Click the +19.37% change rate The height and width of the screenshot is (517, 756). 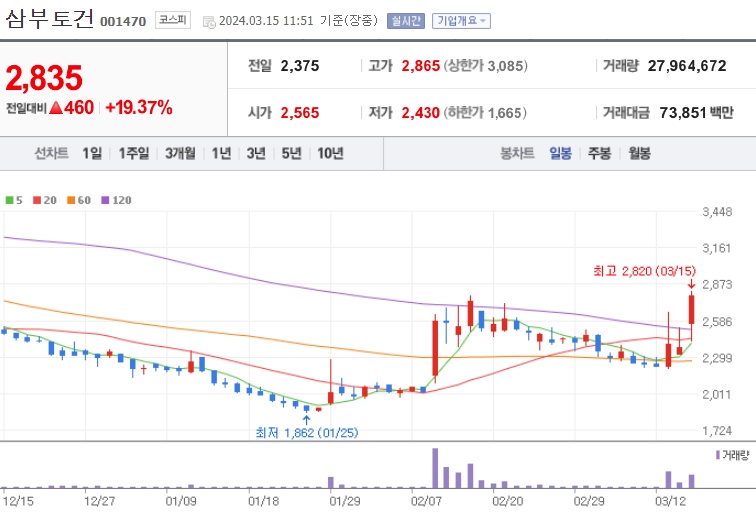tap(138, 107)
